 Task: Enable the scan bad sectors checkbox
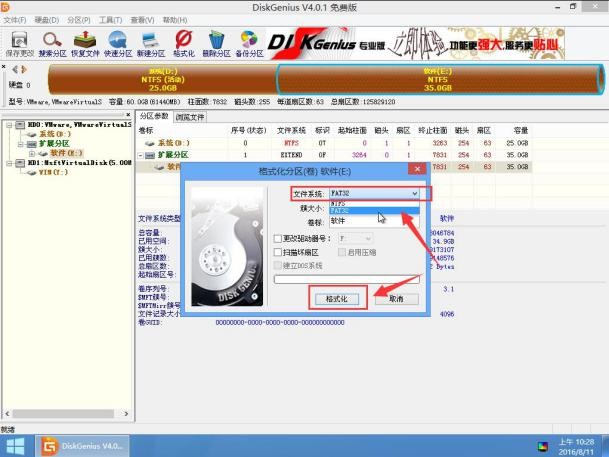click(x=277, y=252)
